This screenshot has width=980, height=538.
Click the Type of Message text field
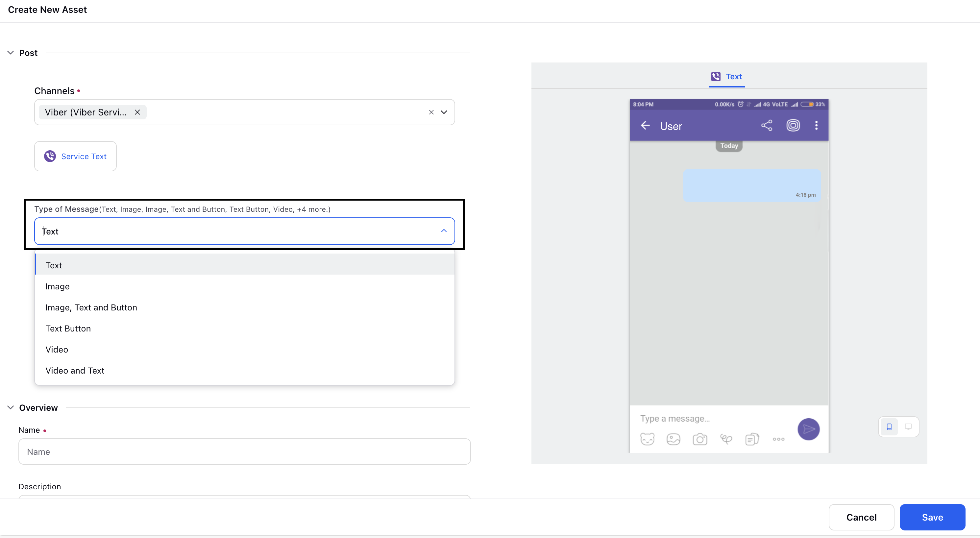click(245, 231)
